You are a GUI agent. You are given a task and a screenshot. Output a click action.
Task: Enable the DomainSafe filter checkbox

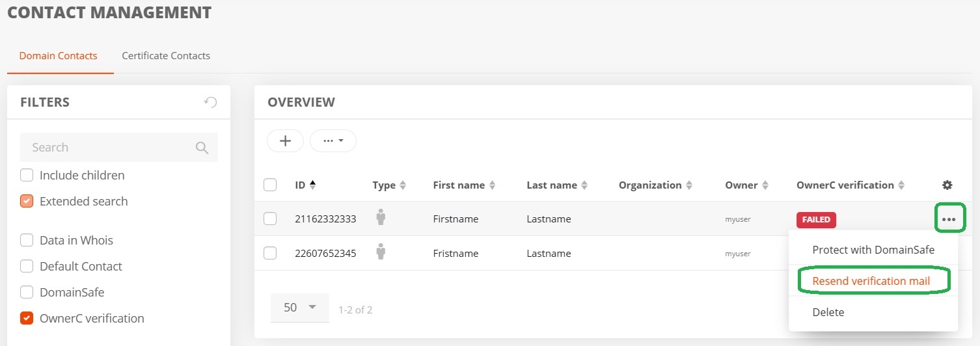pyautogui.click(x=27, y=292)
